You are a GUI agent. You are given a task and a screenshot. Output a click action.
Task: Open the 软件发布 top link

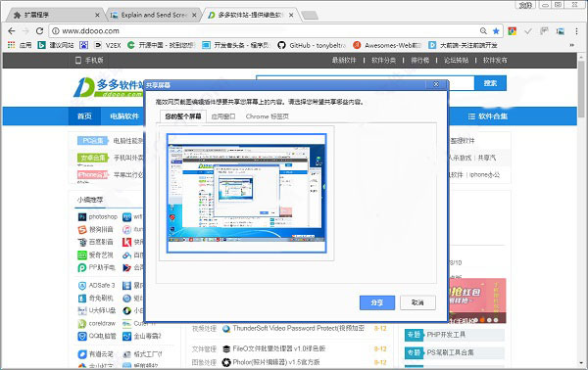click(x=495, y=61)
